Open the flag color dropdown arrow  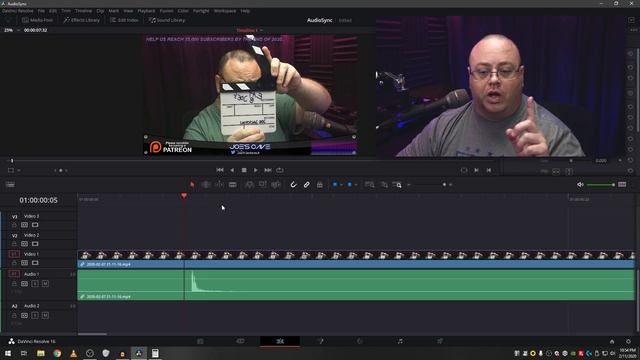click(x=341, y=185)
